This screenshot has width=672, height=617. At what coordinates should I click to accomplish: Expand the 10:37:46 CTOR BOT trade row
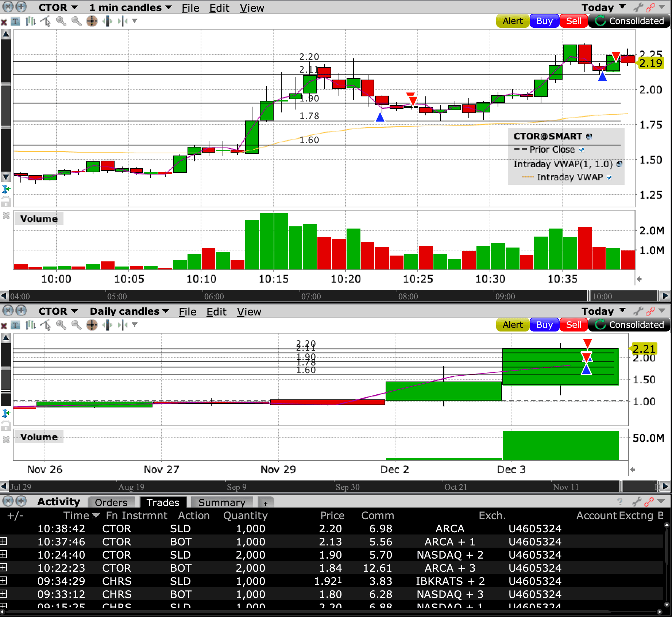pos(3,541)
